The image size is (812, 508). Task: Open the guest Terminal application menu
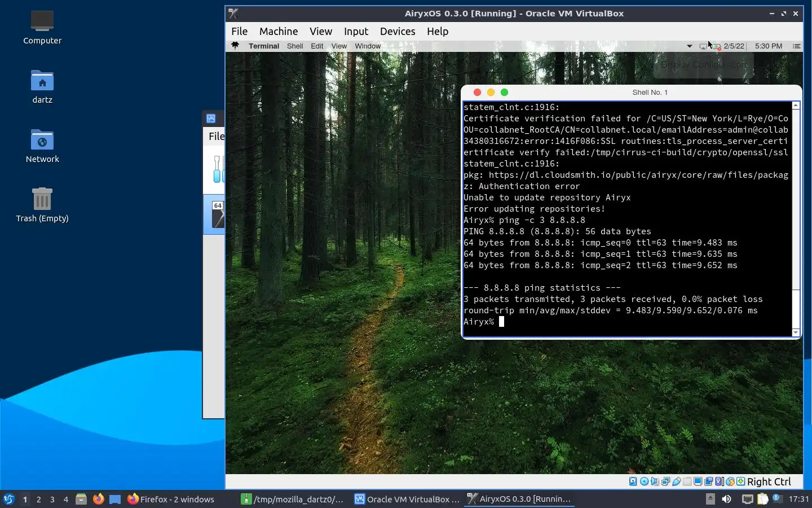pyautogui.click(x=264, y=46)
